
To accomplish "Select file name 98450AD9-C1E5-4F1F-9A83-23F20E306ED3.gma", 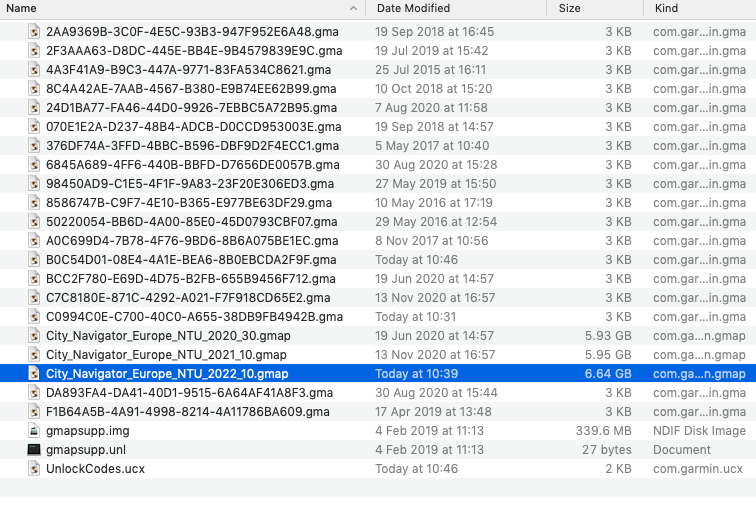I will pos(190,184).
